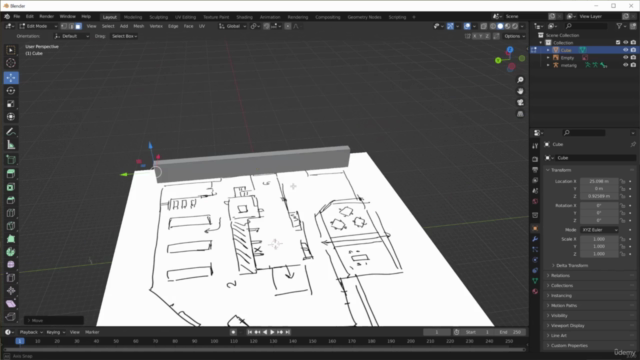Enable vertex select mode
Viewport: 640px width, 360px height.
click(64, 26)
